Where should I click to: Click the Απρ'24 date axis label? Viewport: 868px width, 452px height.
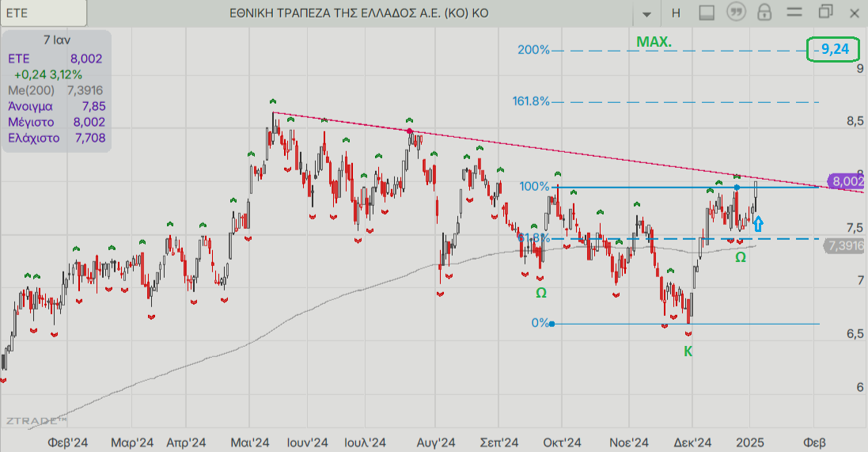click(x=186, y=443)
